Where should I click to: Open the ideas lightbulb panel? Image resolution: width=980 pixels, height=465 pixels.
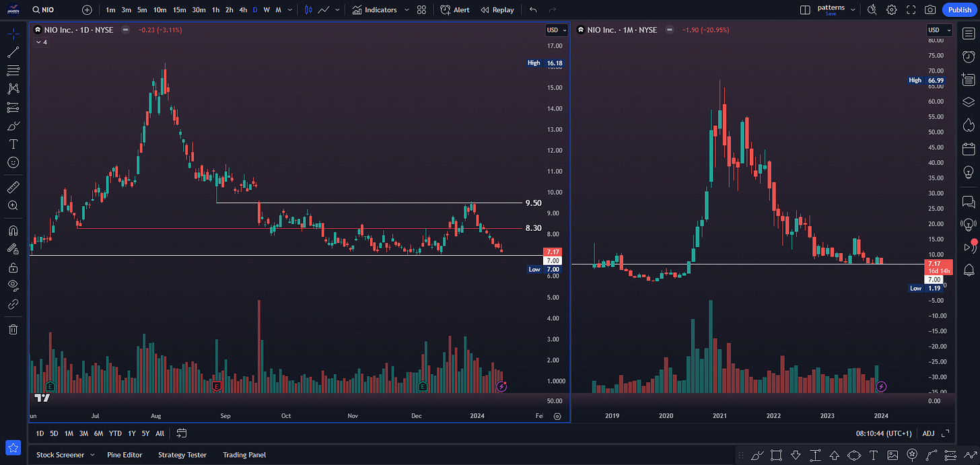coord(968,172)
